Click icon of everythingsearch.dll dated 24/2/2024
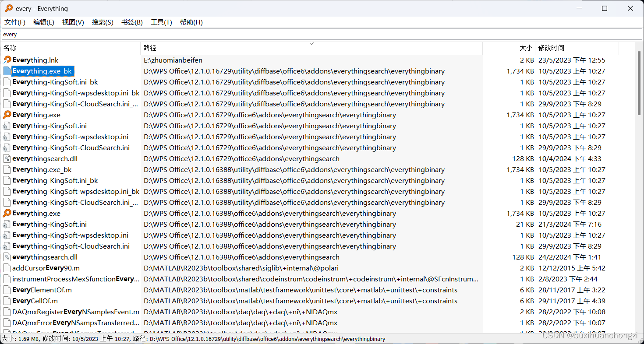This screenshot has height=344, width=644. tap(7, 257)
